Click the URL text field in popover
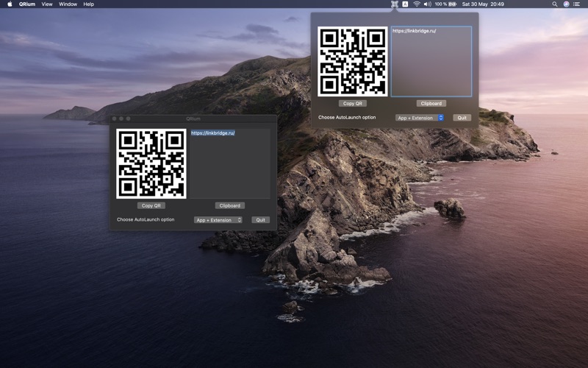 tap(431, 61)
